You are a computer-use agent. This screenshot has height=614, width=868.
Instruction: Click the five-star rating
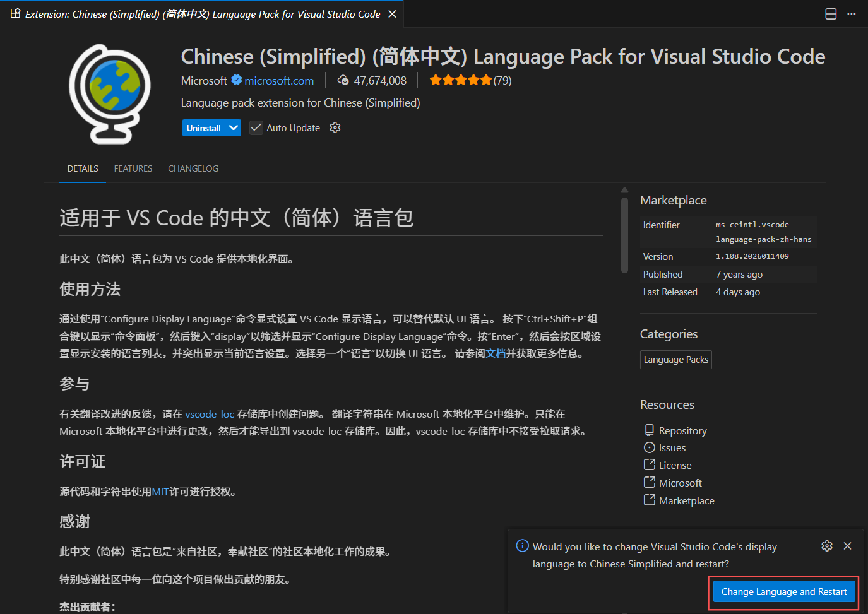[460, 80]
